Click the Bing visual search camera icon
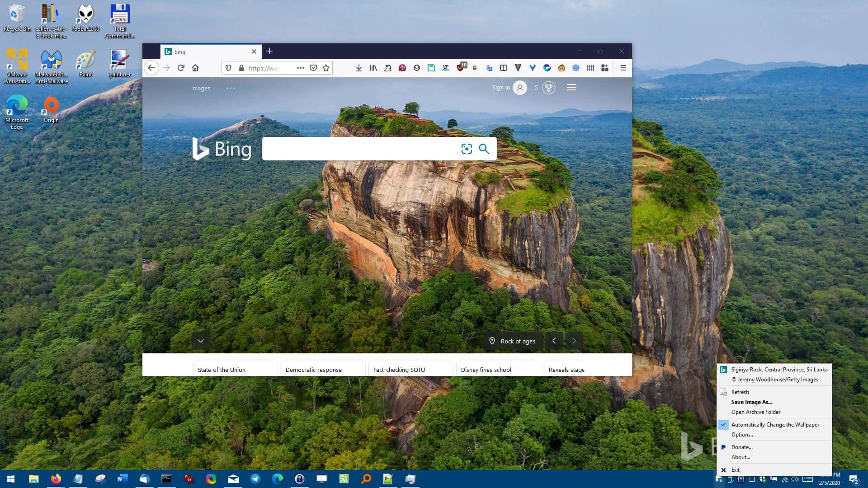This screenshot has width=868, height=488. tap(467, 148)
